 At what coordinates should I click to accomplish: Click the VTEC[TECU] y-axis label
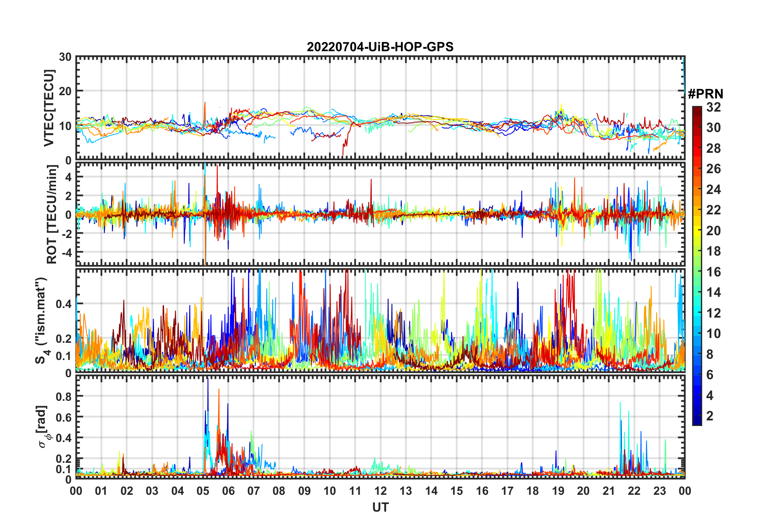pos(49,108)
